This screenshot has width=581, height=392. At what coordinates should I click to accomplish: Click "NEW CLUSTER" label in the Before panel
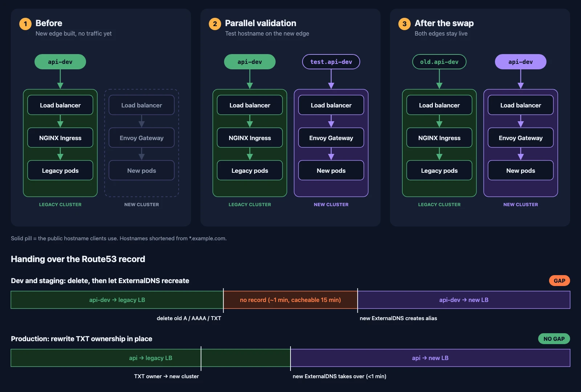(x=142, y=205)
